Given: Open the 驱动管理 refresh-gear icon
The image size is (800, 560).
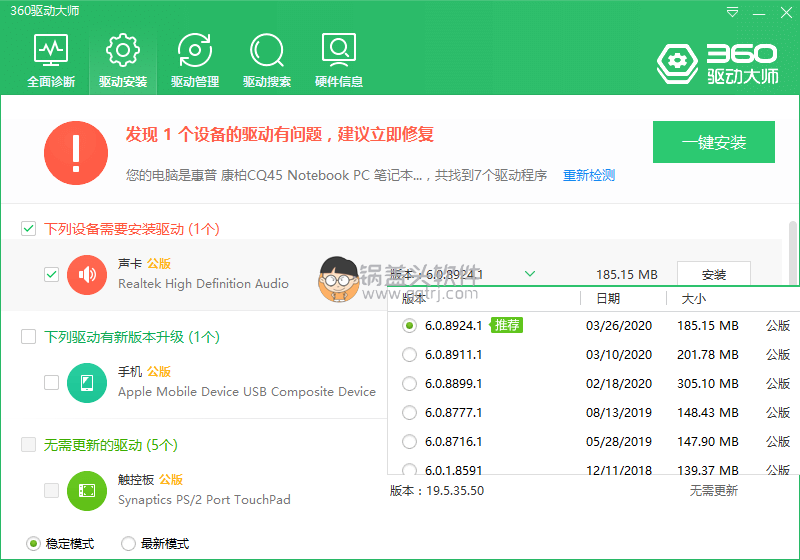Looking at the screenshot, I should pos(195,50).
